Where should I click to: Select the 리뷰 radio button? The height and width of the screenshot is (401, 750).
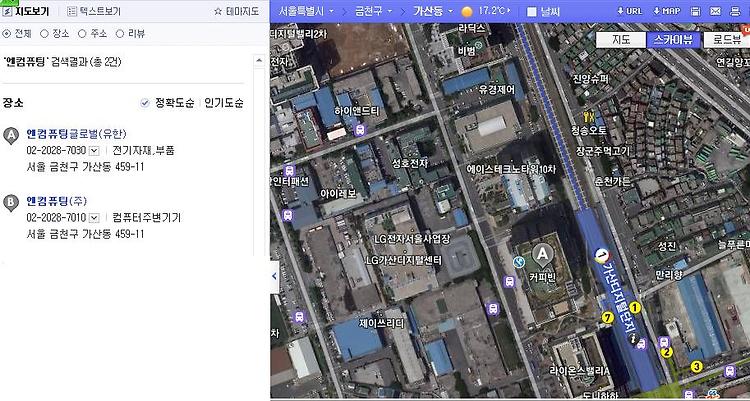pos(120,33)
